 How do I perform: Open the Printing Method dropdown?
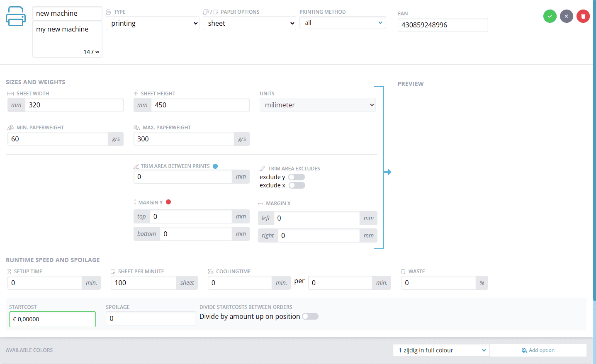(x=343, y=23)
